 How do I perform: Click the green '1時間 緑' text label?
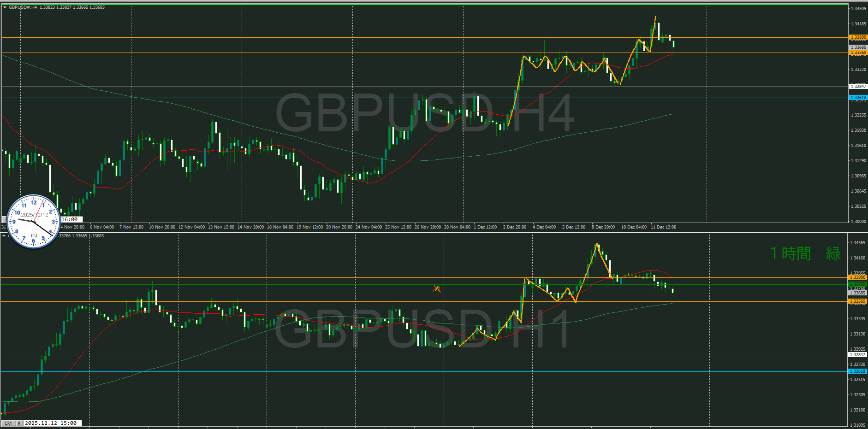click(805, 253)
